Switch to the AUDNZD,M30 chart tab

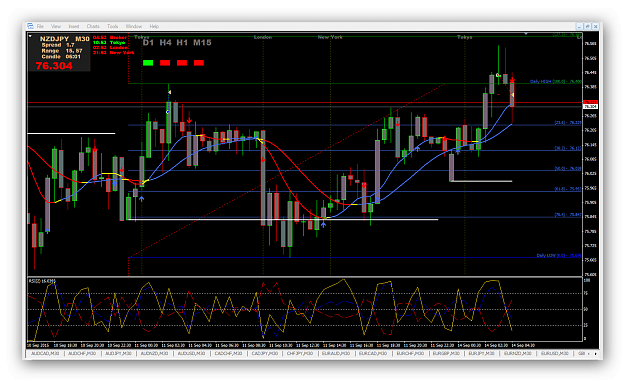155,353
